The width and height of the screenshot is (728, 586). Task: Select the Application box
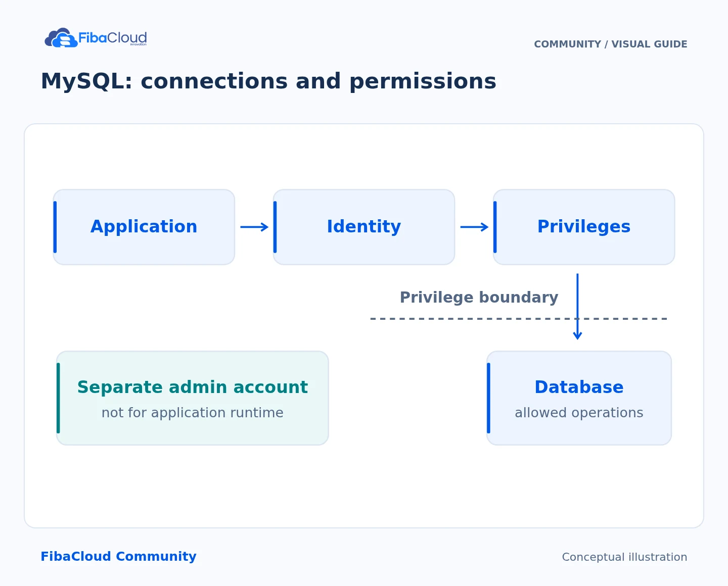click(144, 227)
